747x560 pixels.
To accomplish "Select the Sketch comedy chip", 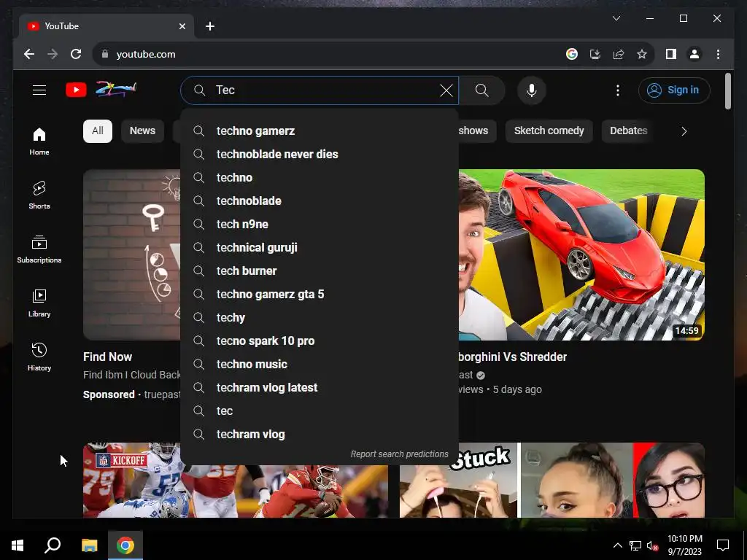I will click(549, 131).
